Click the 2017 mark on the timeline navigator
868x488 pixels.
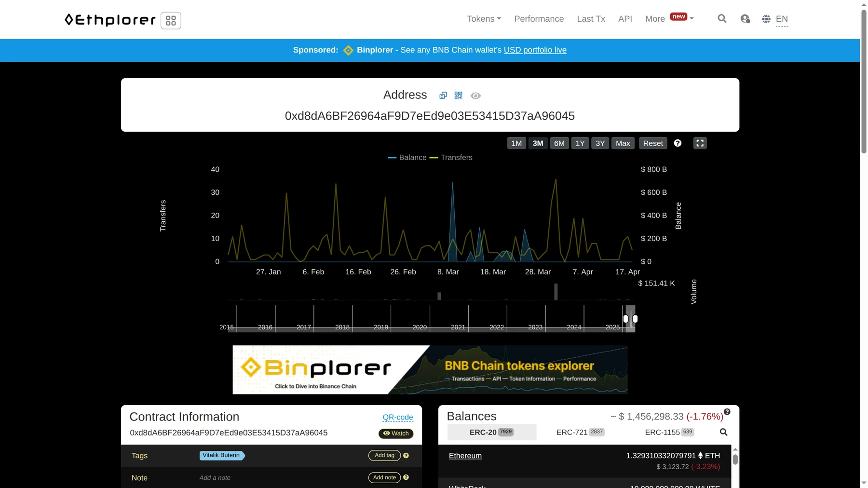pyautogui.click(x=304, y=327)
